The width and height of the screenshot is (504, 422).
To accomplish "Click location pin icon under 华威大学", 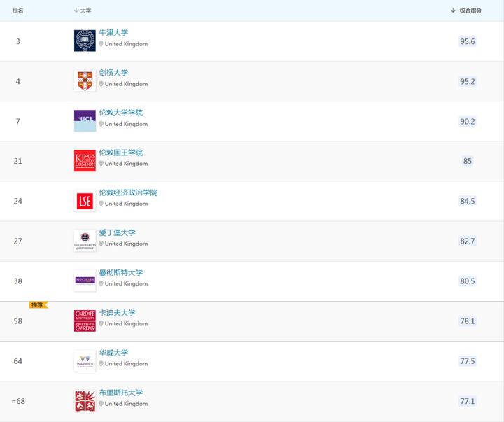I will [101, 364].
